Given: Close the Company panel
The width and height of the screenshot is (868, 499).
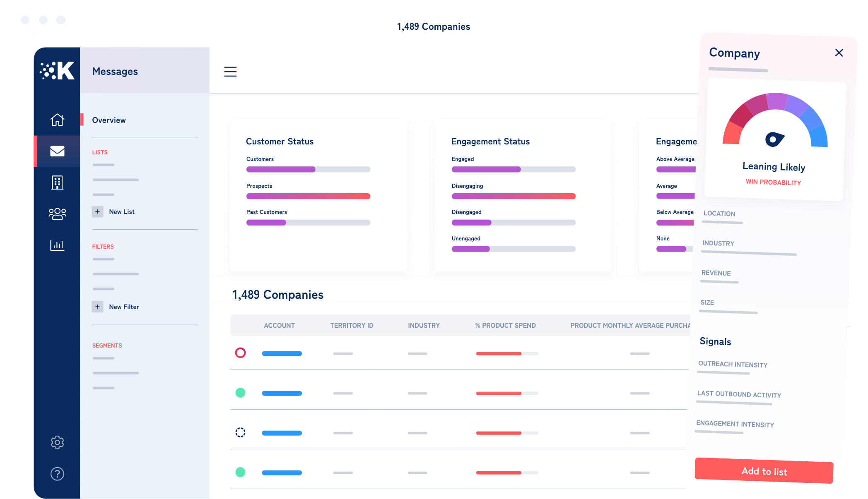Looking at the screenshot, I should [x=839, y=53].
